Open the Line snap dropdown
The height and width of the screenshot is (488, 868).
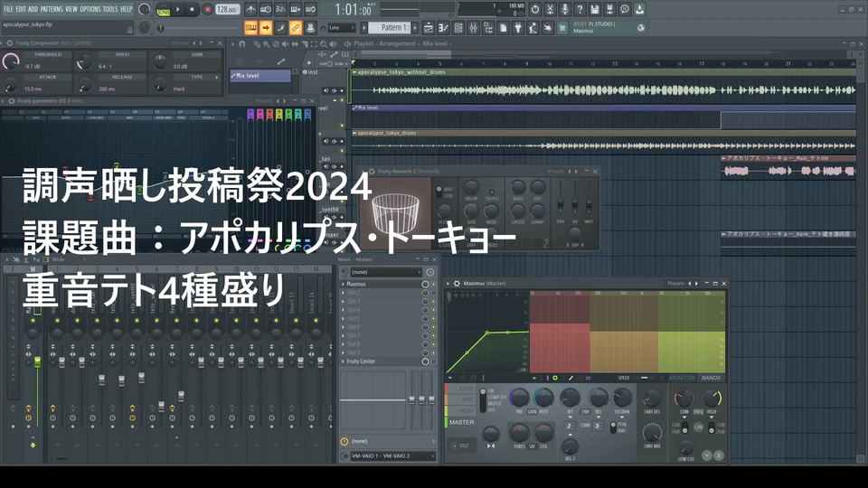tap(342, 28)
